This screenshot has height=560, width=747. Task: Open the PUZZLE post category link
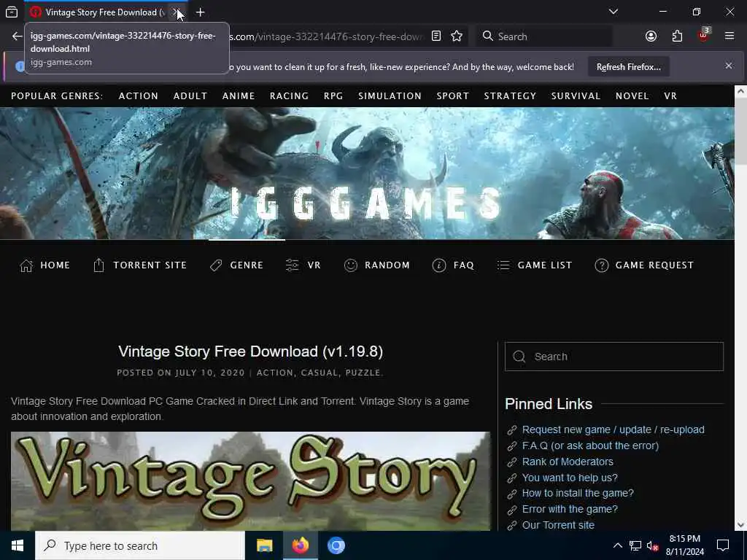(x=363, y=373)
